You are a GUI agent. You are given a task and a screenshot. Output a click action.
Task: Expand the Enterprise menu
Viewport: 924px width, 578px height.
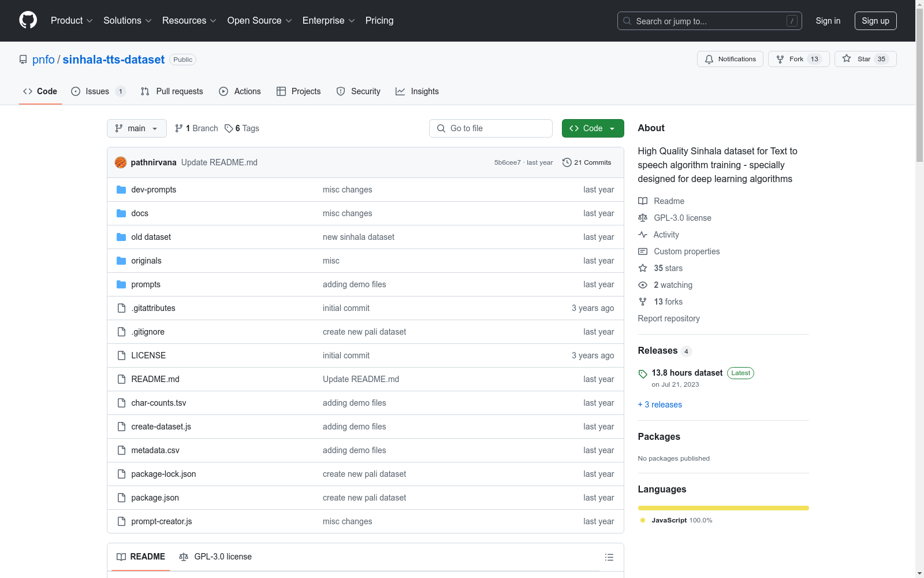329,21
